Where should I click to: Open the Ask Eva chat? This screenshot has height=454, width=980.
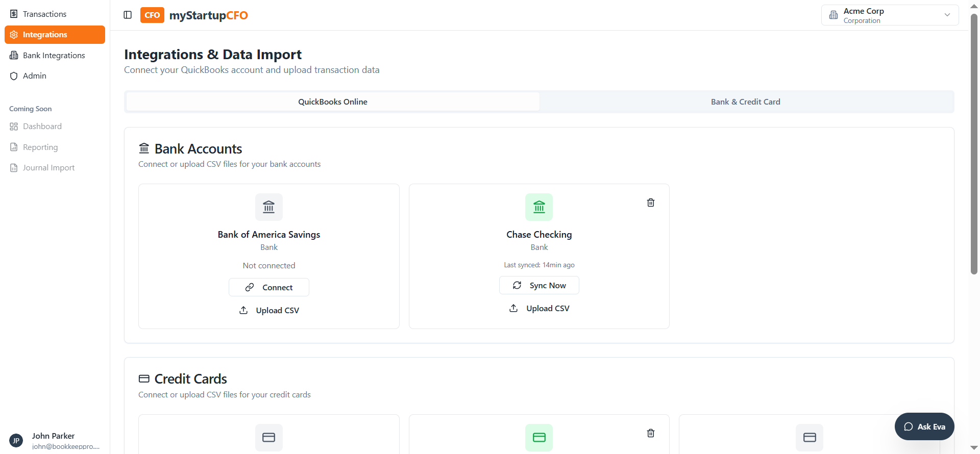[x=924, y=426]
